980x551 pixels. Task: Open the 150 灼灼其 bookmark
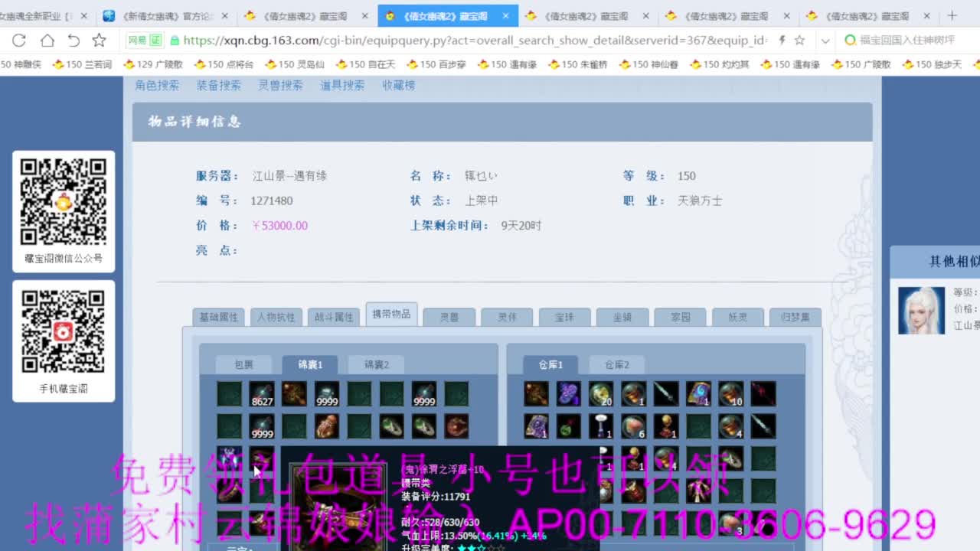[x=719, y=65]
